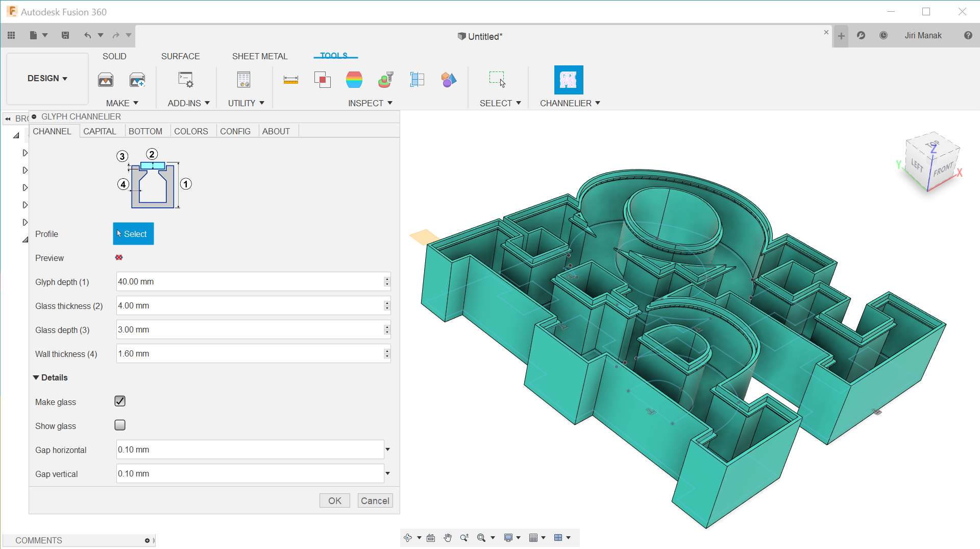Click the 3D Print make icon
This screenshot has height=549, width=980.
coord(106,80)
